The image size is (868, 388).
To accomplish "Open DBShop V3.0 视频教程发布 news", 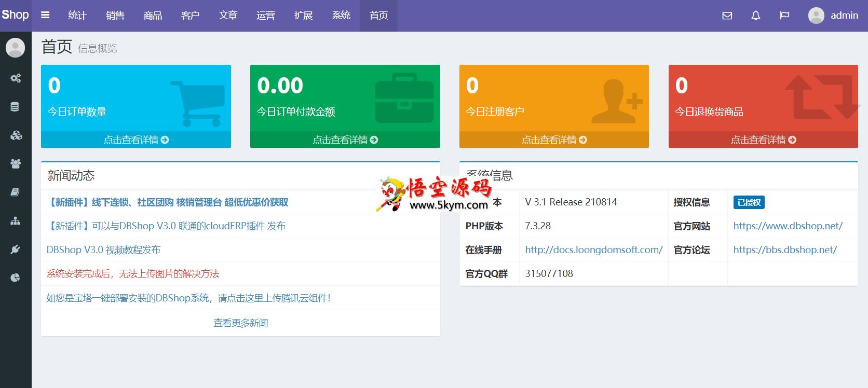I will tap(103, 250).
